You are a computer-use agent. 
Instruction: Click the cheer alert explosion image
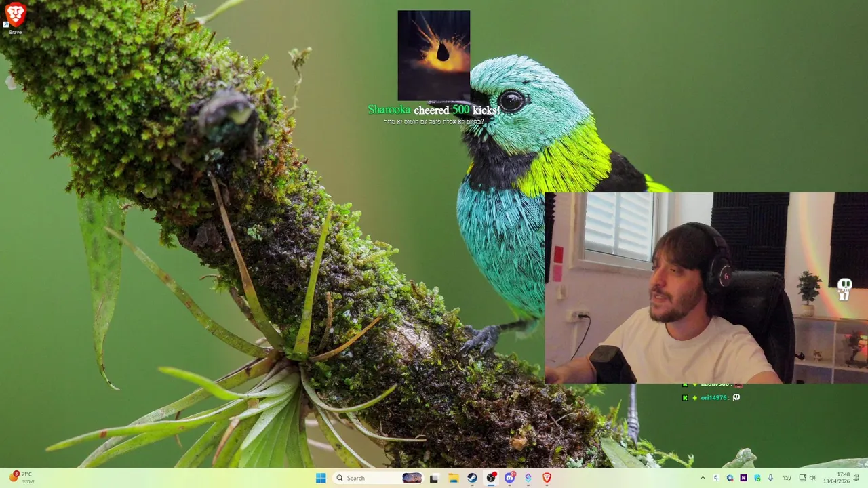click(x=434, y=55)
